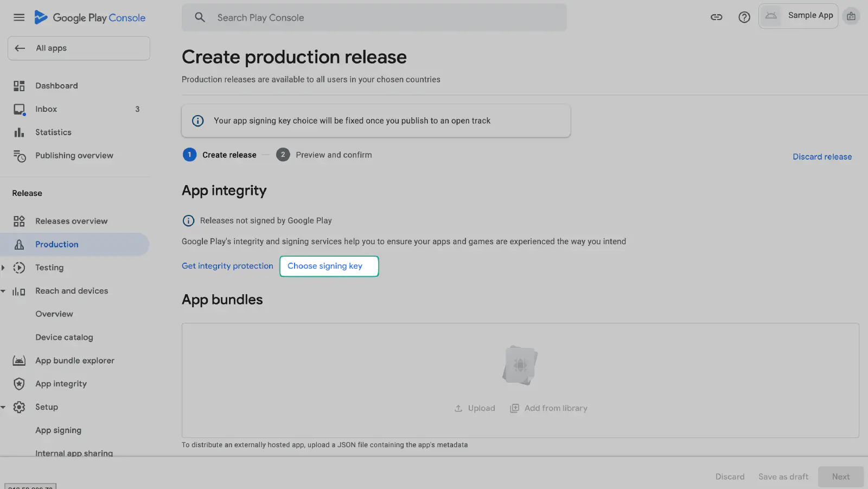This screenshot has height=489, width=868.
Task: Click the Google Play Console logo
Action: [x=90, y=17]
